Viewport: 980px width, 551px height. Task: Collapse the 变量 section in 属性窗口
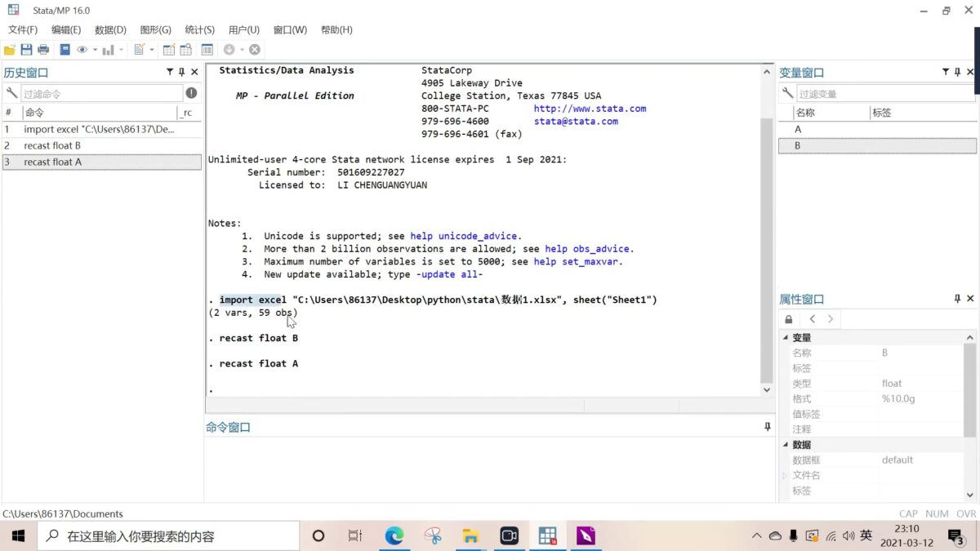tap(786, 338)
